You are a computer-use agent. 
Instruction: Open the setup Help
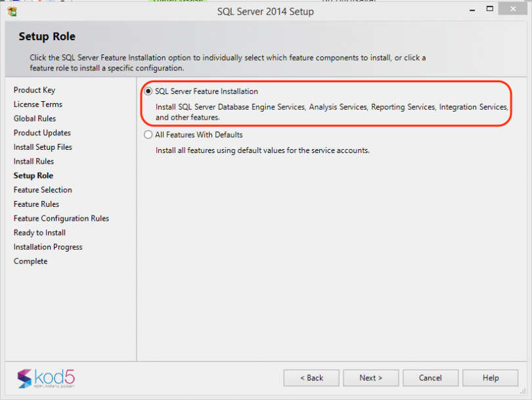[491, 378]
